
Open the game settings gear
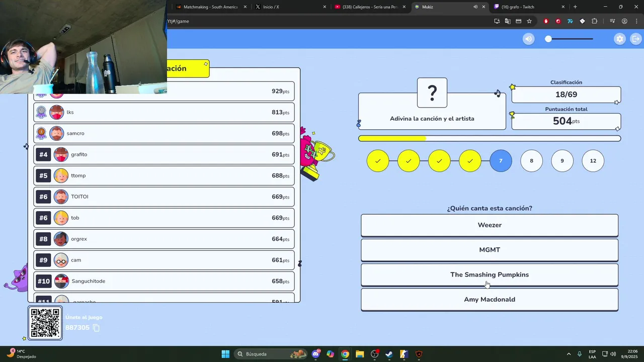point(620,39)
